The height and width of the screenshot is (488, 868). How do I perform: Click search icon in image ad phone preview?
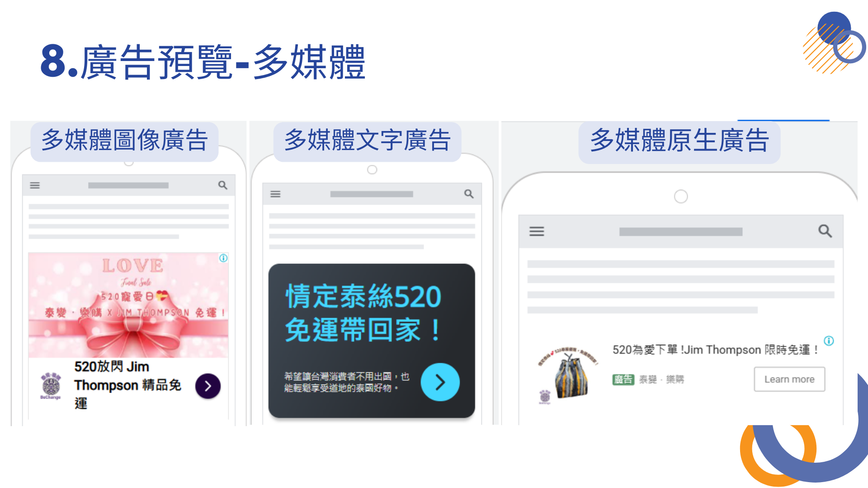pyautogui.click(x=223, y=185)
